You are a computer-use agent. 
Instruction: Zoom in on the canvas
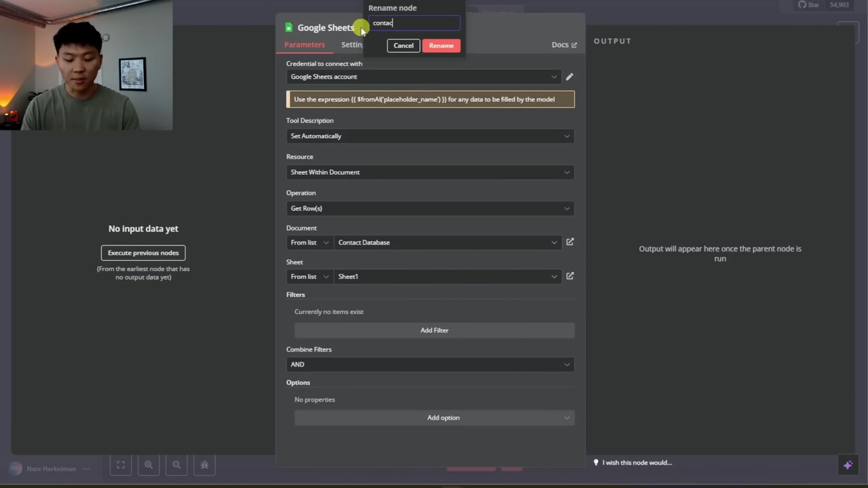[149, 465]
